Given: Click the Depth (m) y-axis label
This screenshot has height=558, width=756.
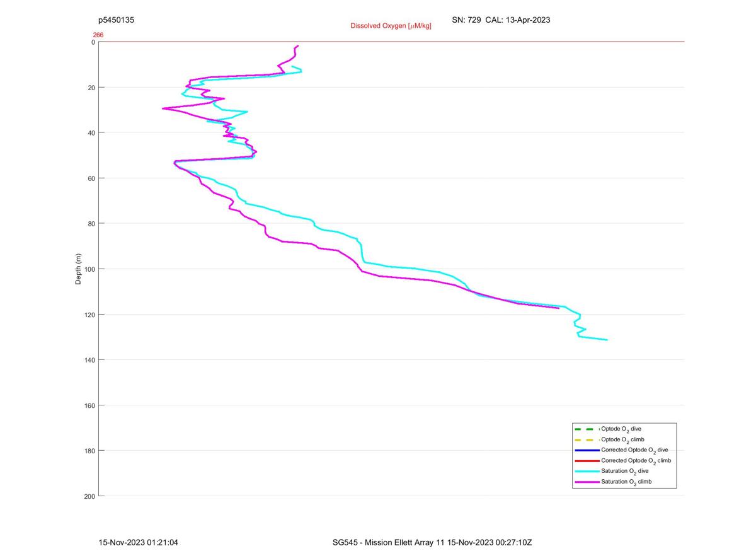Looking at the screenshot, I should pyautogui.click(x=79, y=269).
